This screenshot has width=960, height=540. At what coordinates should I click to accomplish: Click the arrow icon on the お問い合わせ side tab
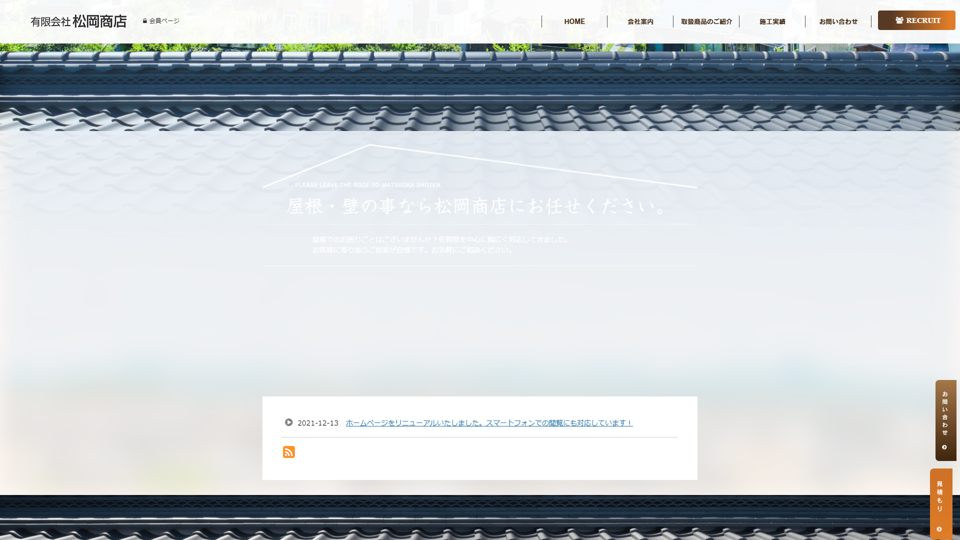(945, 447)
